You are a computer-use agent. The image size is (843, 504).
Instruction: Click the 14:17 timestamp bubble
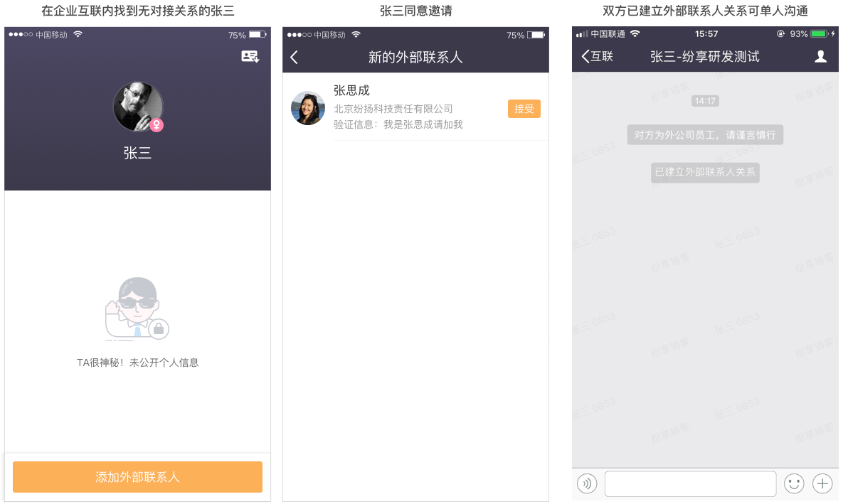pos(705,101)
